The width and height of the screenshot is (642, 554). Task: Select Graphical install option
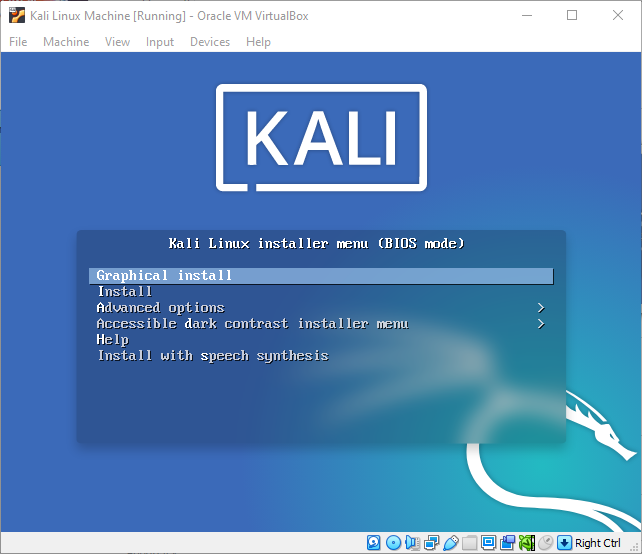point(321,276)
